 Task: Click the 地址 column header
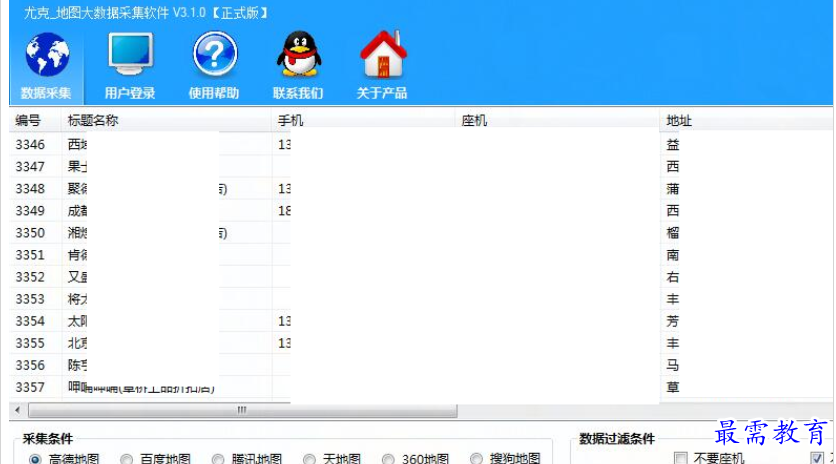tap(746, 121)
